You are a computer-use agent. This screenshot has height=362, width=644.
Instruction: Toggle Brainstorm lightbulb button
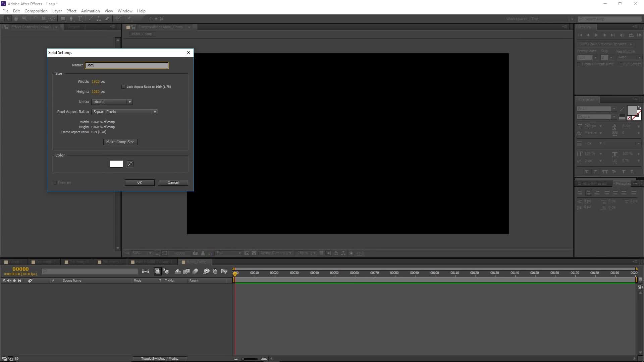[x=207, y=271]
